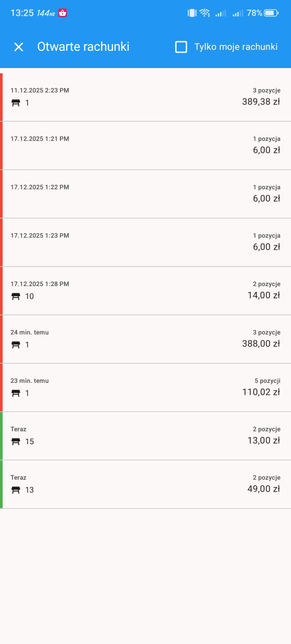
Task: Close the Otwarte rachunki screen with X
Action: pyautogui.click(x=19, y=47)
